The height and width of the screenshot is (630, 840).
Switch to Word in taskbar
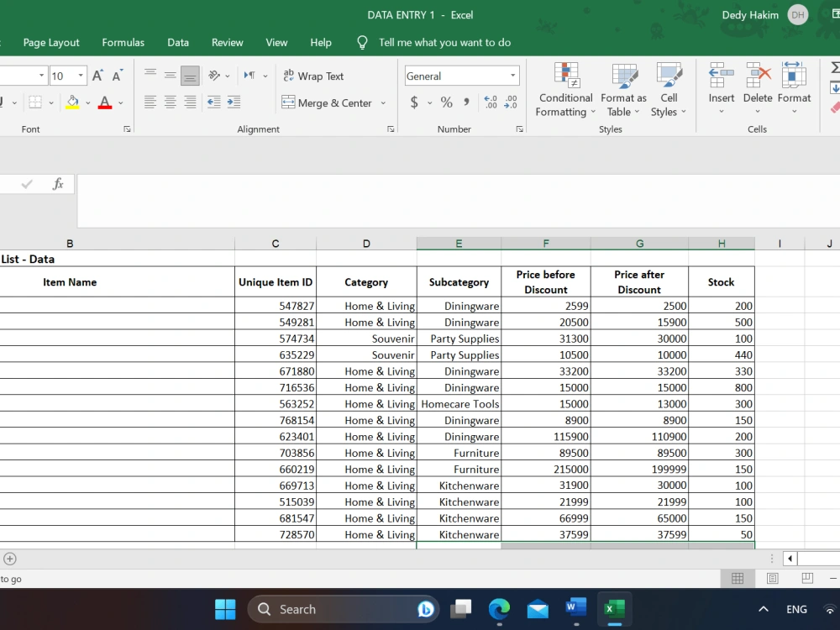point(576,608)
